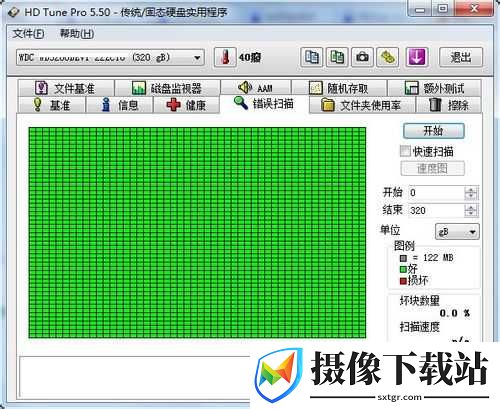Image resolution: width=500 pixels, height=409 pixels.
Task: Click the thermometer temperature icon
Action: pyautogui.click(x=225, y=57)
